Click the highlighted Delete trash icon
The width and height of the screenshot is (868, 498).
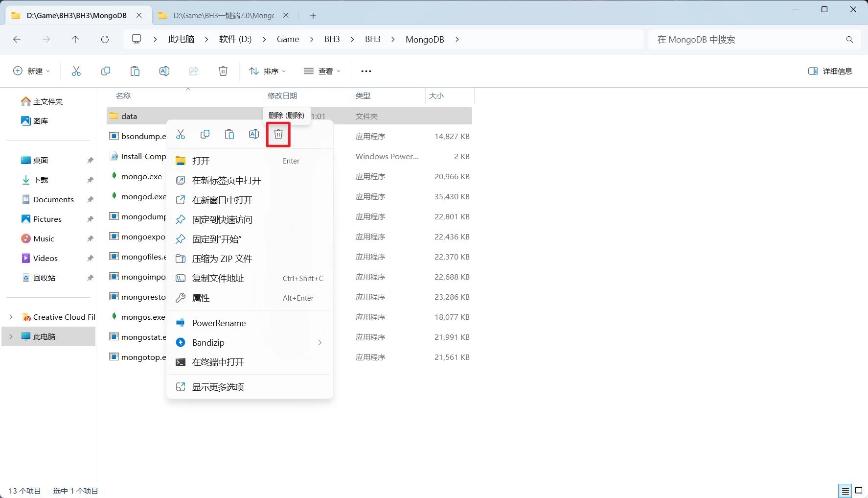[x=278, y=134]
